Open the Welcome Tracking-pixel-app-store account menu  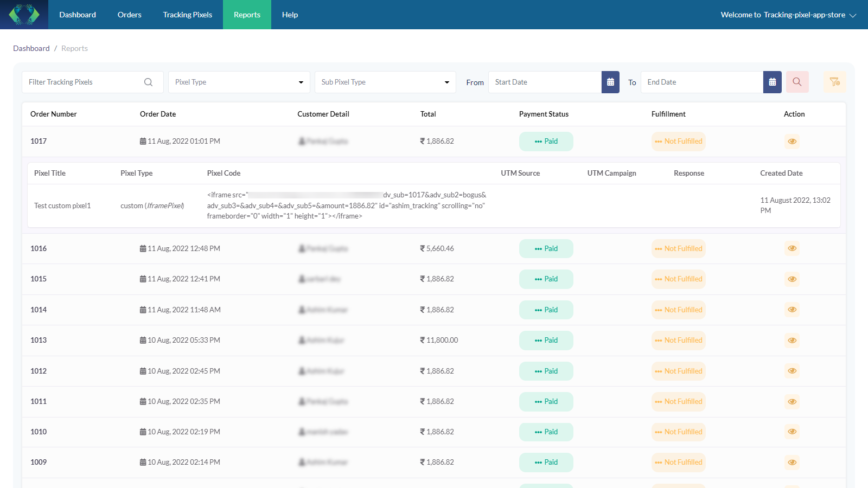click(x=788, y=15)
